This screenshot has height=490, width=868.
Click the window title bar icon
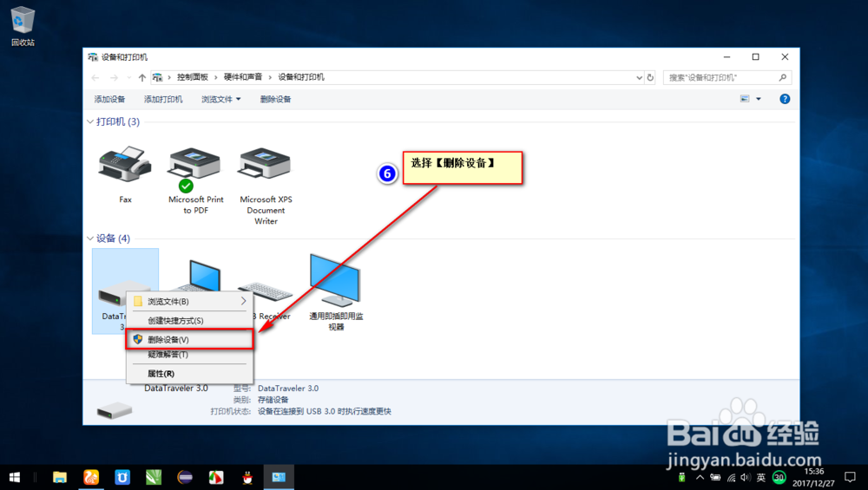93,57
